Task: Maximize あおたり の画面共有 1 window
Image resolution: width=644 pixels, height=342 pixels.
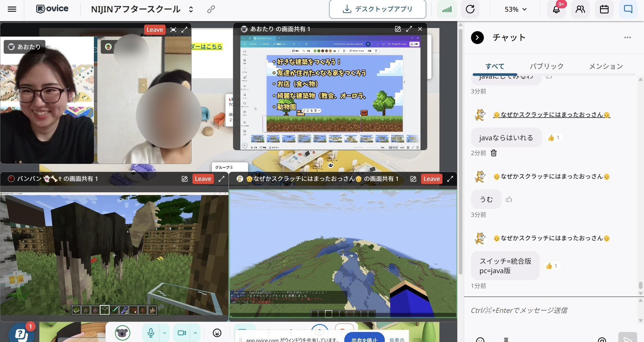Action: coord(409,29)
